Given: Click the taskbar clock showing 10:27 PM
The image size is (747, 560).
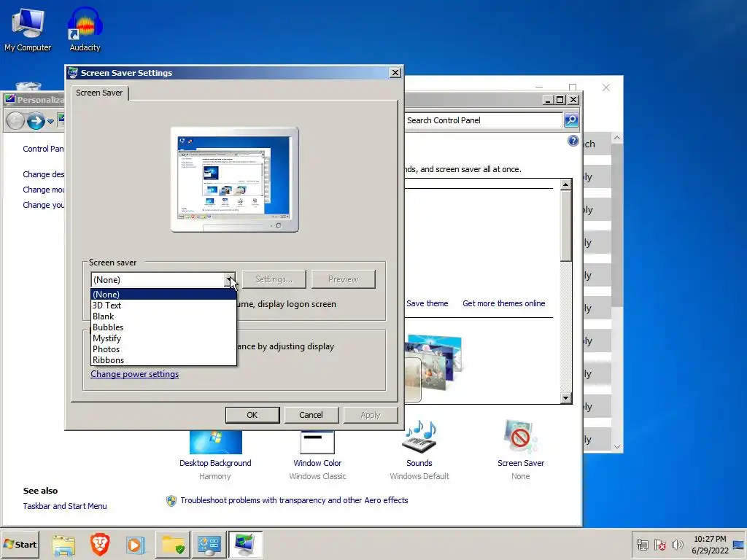Looking at the screenshot, I should pyautogui.click(x=710, y=544).
